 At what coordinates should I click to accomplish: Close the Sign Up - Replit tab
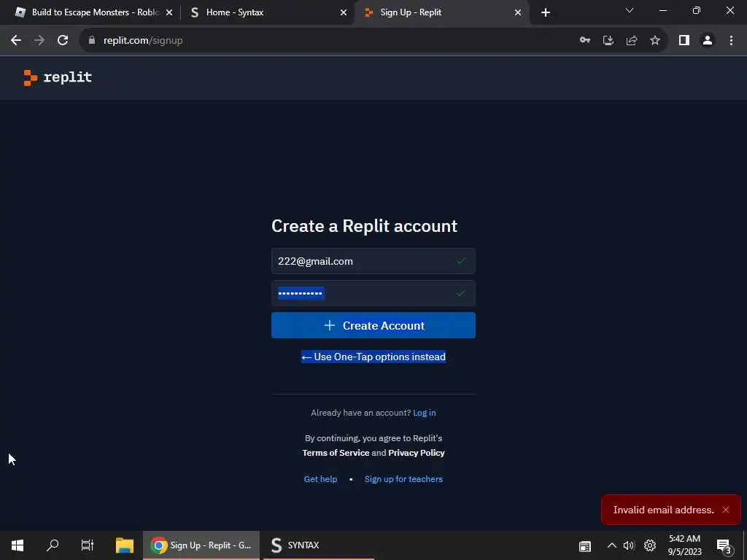pyautogui.click(x=518, y=12)
